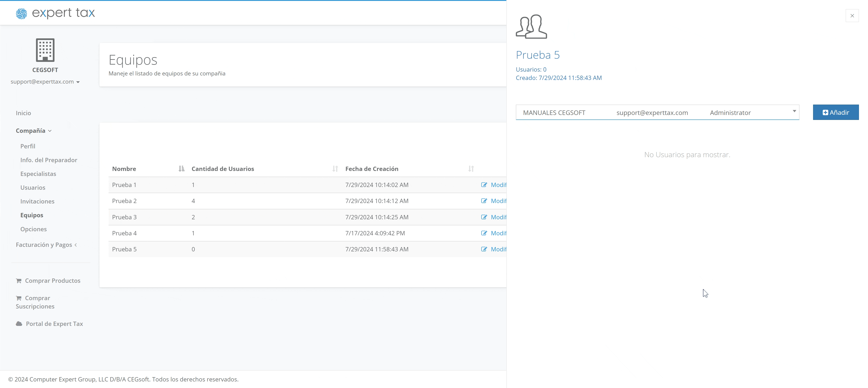Select the Prueba 5 name cell
868x388 pixels.
[124, 249]
